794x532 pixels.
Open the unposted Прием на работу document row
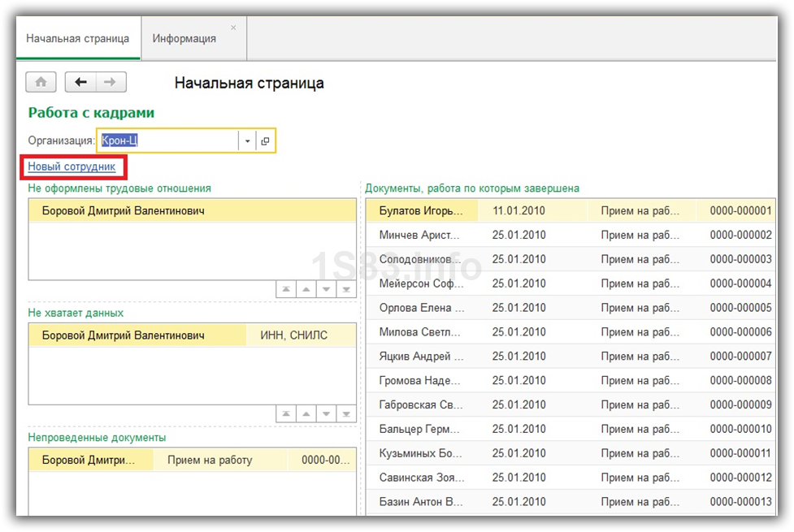210,461
